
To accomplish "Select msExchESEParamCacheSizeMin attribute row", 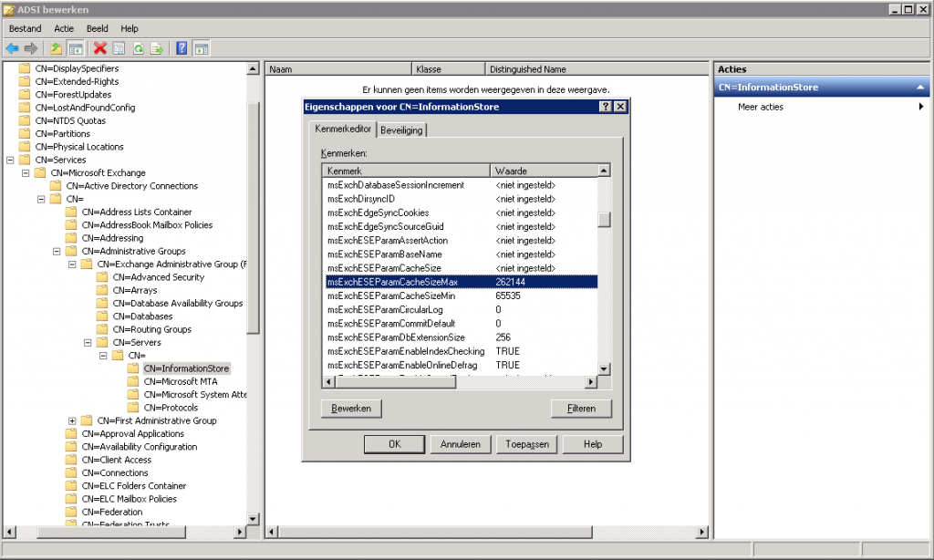I will (461, 296).
